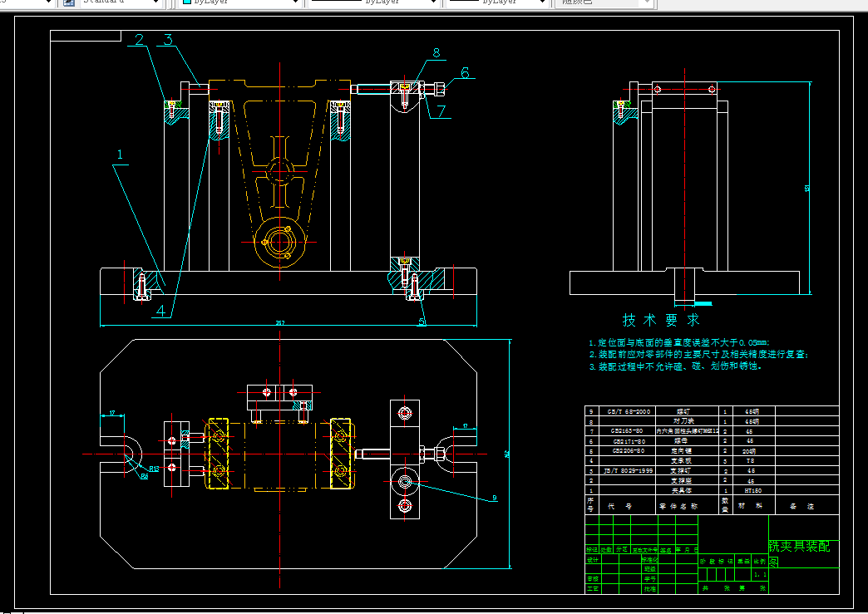Expand the ByLayer lineweight dropdown
Screen dimensions: 868x614
[542, 2]
